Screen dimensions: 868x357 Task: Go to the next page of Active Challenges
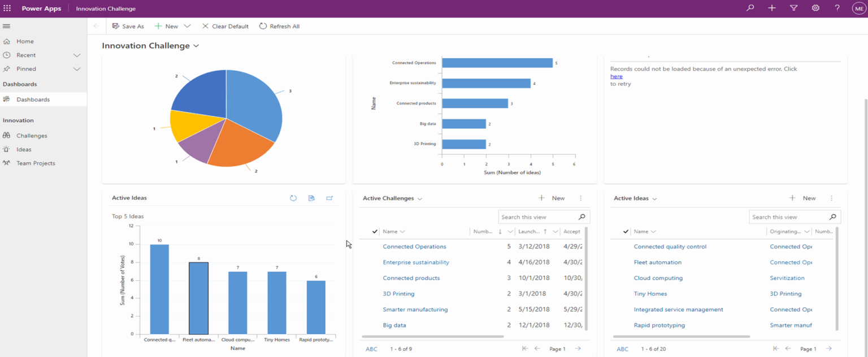tap(578, 349)
